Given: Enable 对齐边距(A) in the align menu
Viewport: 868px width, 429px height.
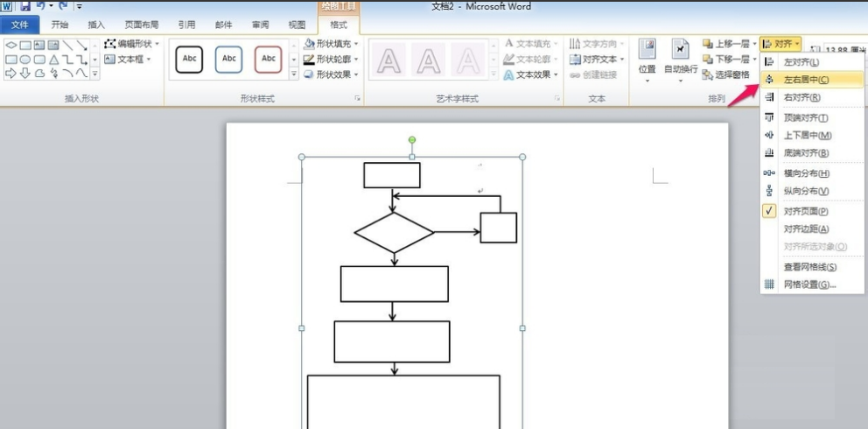Looking at the screenshot, I should tap(812, 229).
